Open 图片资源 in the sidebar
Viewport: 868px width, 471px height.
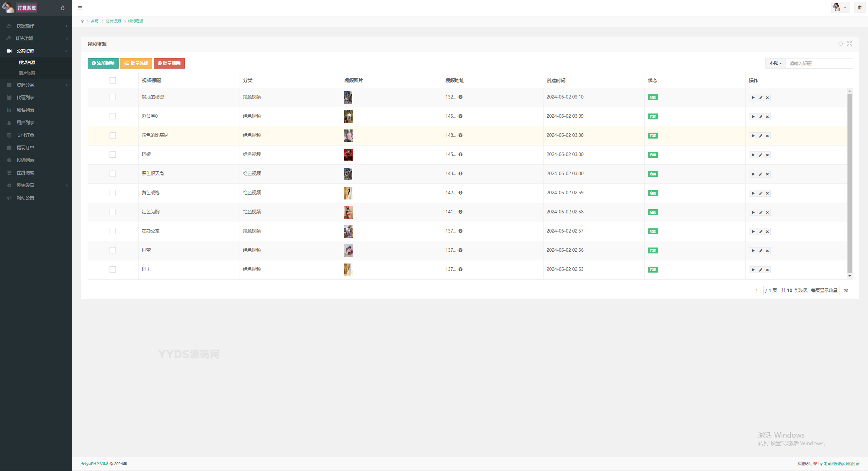click(27, 73)
